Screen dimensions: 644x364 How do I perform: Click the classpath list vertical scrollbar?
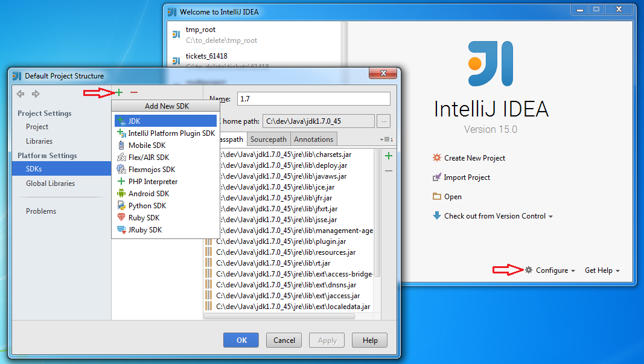[x=377, y=214]
